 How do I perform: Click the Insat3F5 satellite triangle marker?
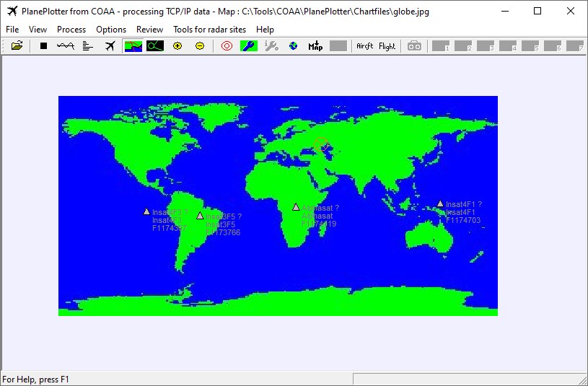200,216
